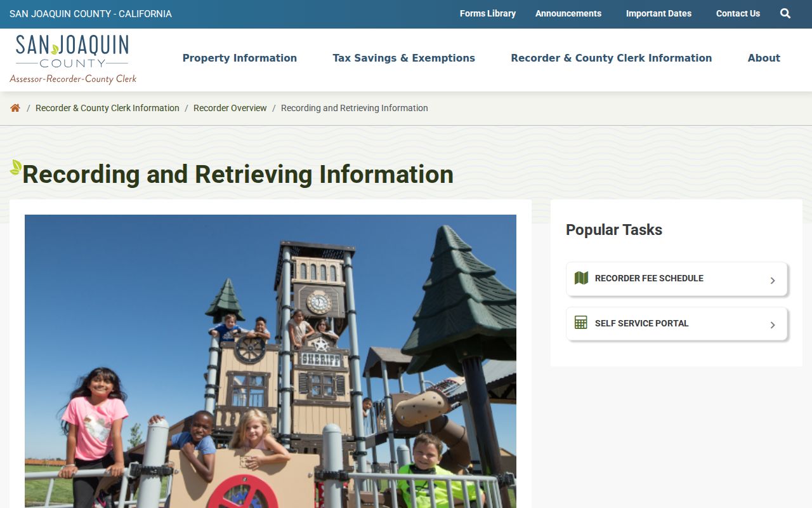Click the arrow on Recorder Fee Schedule
The width and height of the screenshot is (812, 508).
pos(773,280)
